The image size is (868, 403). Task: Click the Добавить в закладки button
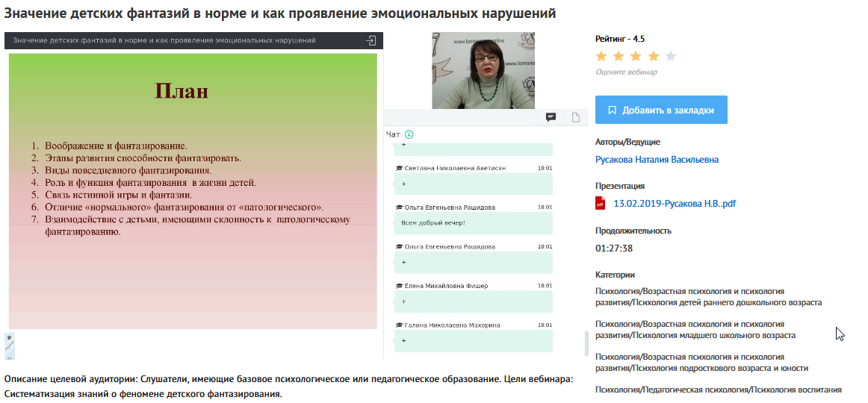(x=661, y=110)
